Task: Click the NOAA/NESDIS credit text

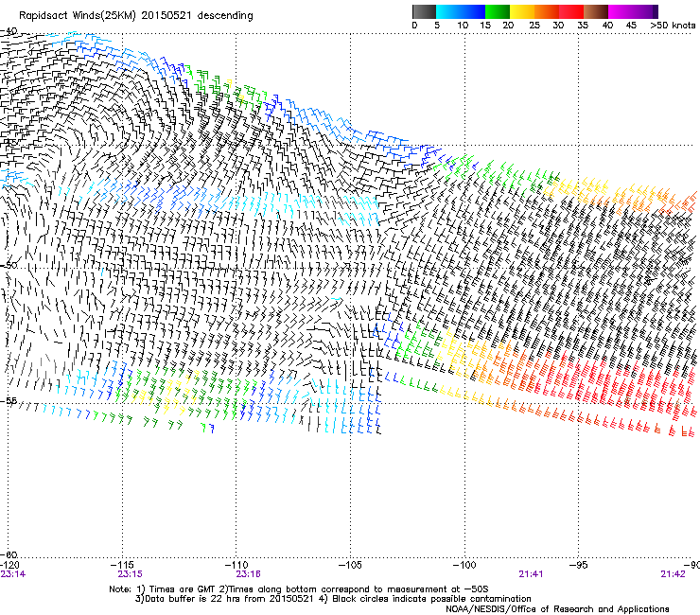Action: pyautogui.click(x=557, y=609)
